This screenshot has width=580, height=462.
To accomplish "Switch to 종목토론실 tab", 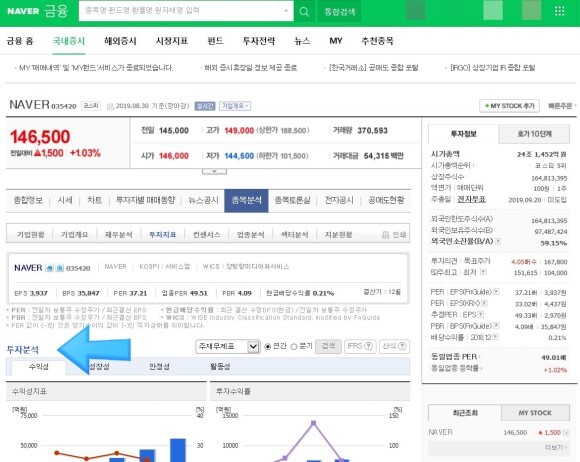I will (x=292, y=200).
